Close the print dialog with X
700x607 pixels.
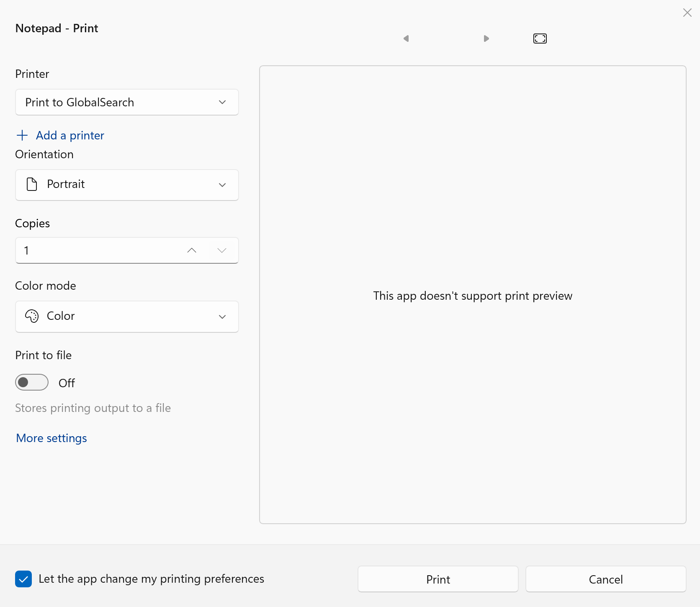[x=687, y=13]
